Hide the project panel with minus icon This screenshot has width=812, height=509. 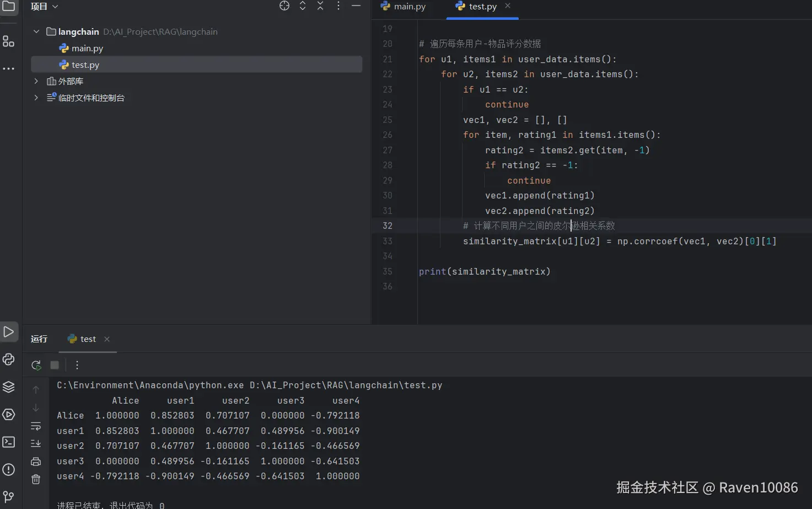click(x=356, y=6)
